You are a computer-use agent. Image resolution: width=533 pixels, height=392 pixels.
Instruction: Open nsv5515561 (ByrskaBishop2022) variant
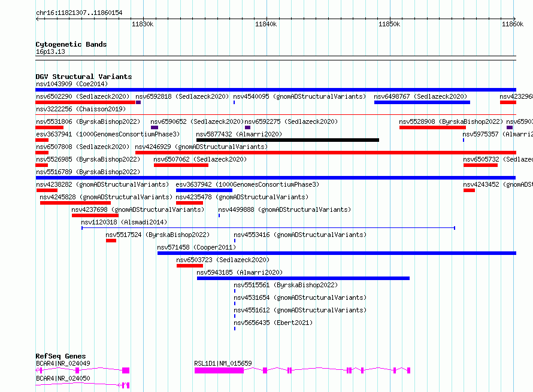click(286, 285)
